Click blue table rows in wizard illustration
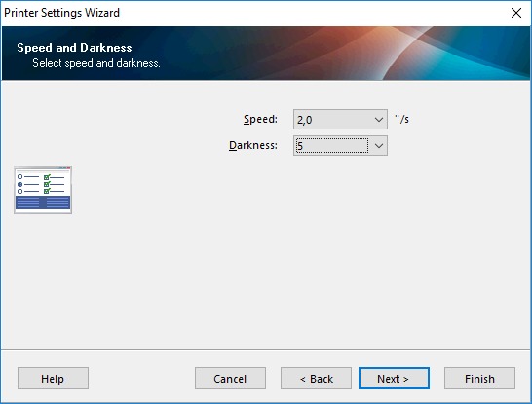The image size is (532, 404). tap(43, 202)
